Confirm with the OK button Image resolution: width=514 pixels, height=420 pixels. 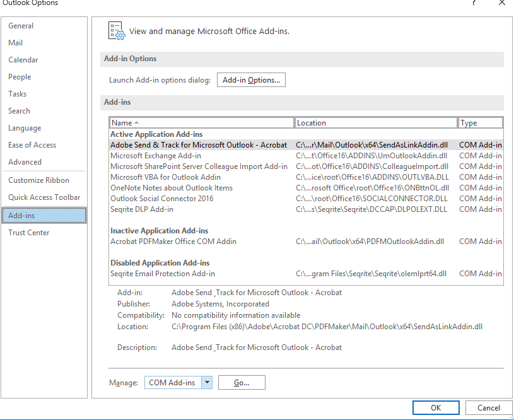436,408
